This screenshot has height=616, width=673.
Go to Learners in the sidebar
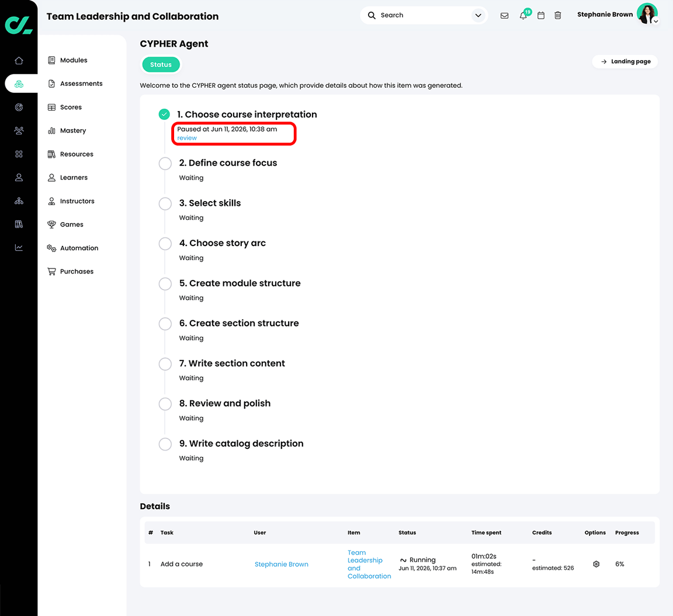pyautogui.click(x=74, y=177)
